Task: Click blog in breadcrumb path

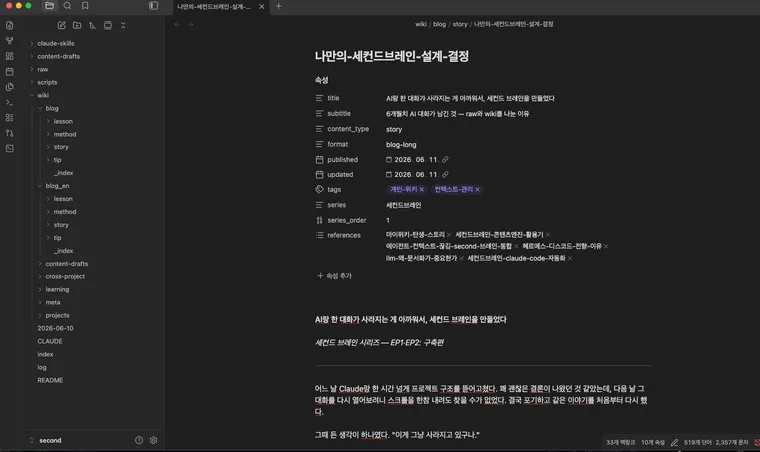Action: (439, 24)
